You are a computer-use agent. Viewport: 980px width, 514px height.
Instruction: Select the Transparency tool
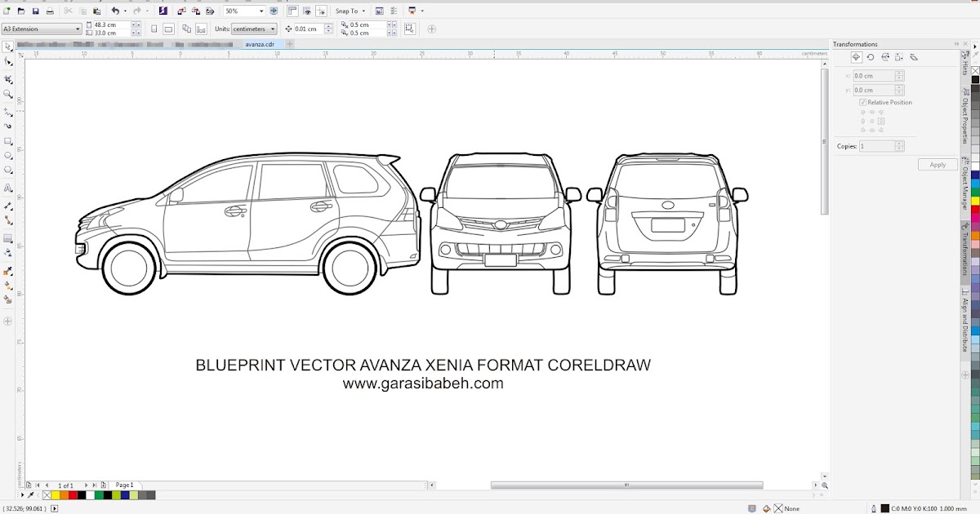(8, 253)
